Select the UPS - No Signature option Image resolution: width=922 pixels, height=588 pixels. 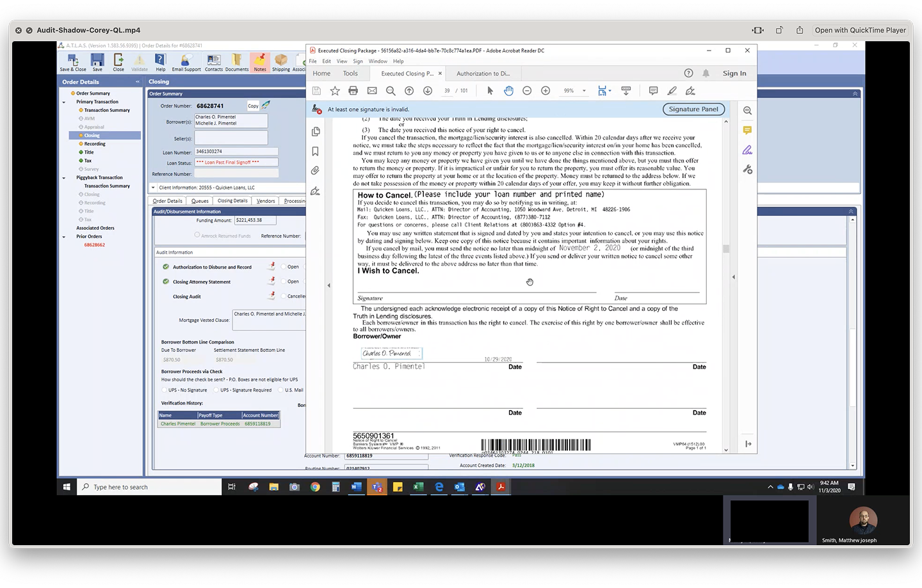pyautogui.click(x=165, y=390)
